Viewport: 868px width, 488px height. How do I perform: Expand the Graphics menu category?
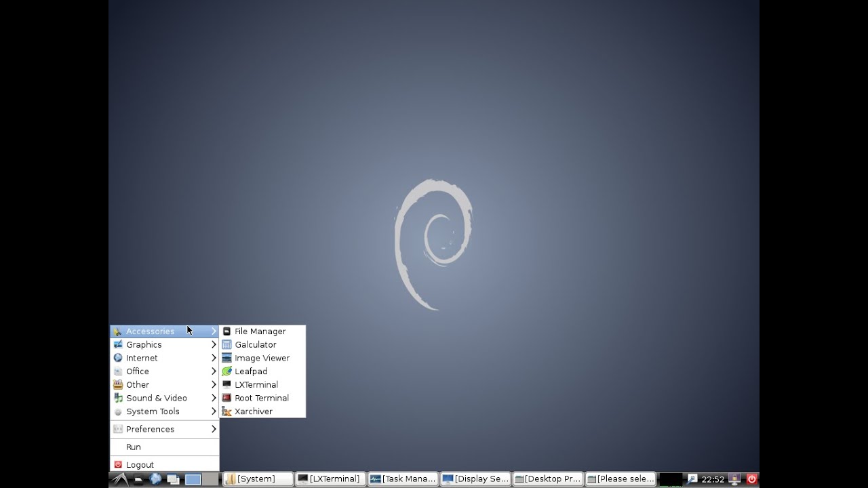(165, 344)
